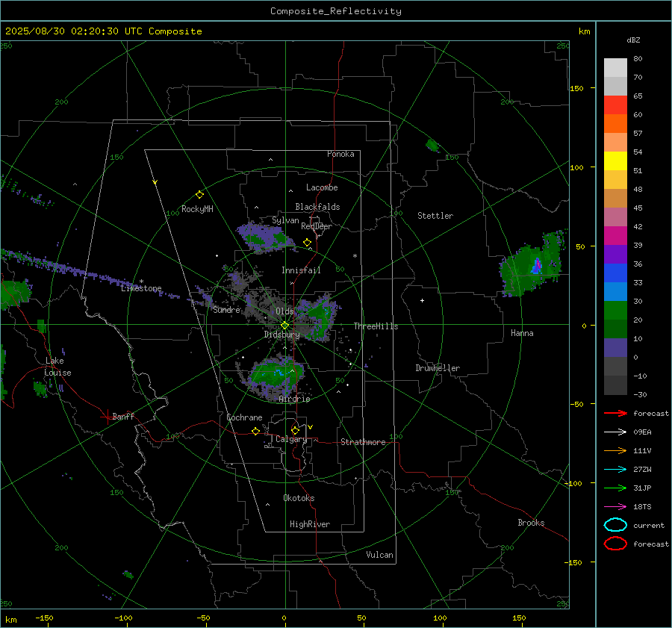Click the ThreeHills city label
The height and width of the screenshot is (628, 672).
click(x=376, y=326)
